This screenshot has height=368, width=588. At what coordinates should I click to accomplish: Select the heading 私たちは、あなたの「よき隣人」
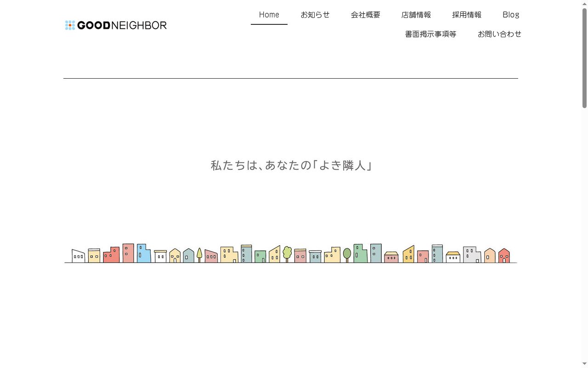click(291, 165)
